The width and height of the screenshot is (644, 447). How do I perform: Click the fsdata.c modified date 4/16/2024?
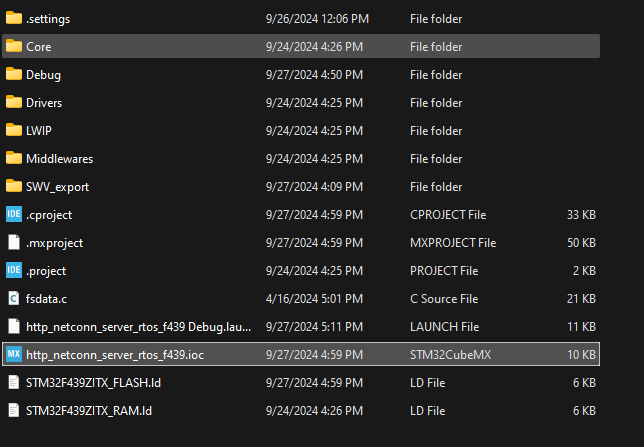[x=315, y=298]
